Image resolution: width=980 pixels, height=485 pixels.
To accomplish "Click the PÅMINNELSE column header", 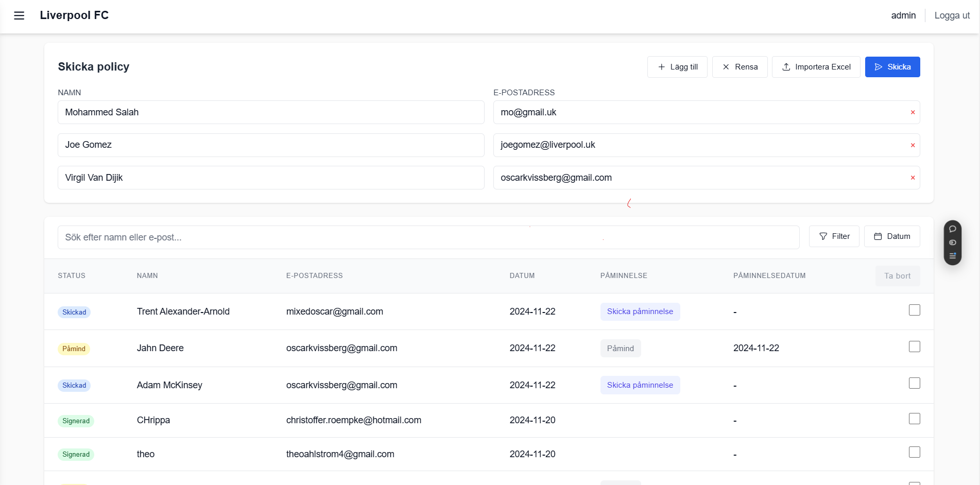I will pyautogui.click(x=624, y=276).
